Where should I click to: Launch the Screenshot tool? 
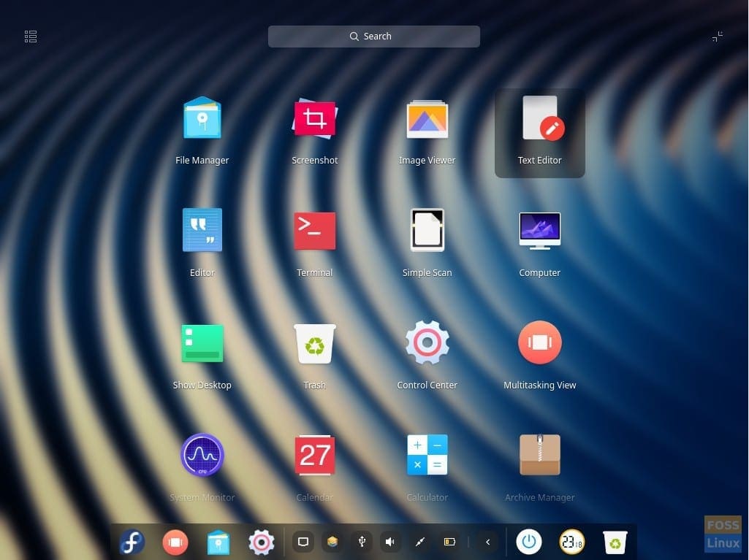click(314, 118)
